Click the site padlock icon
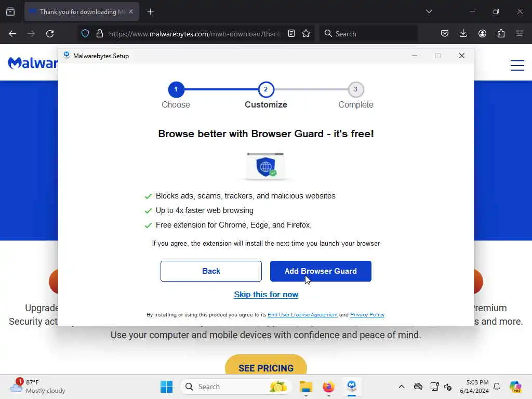This screenshot has height=399, width=532. pos(99,33)
